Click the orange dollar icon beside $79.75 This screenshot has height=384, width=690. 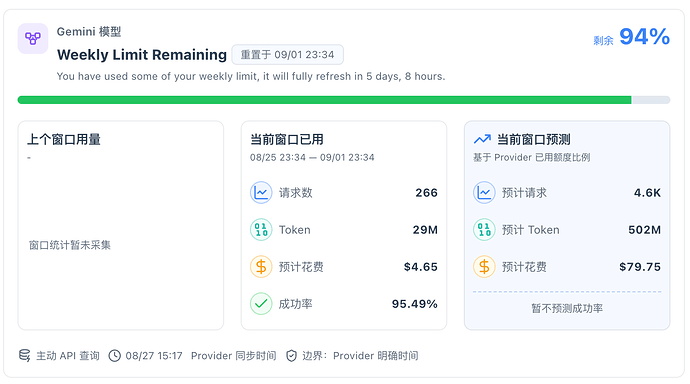pos(484,267)
